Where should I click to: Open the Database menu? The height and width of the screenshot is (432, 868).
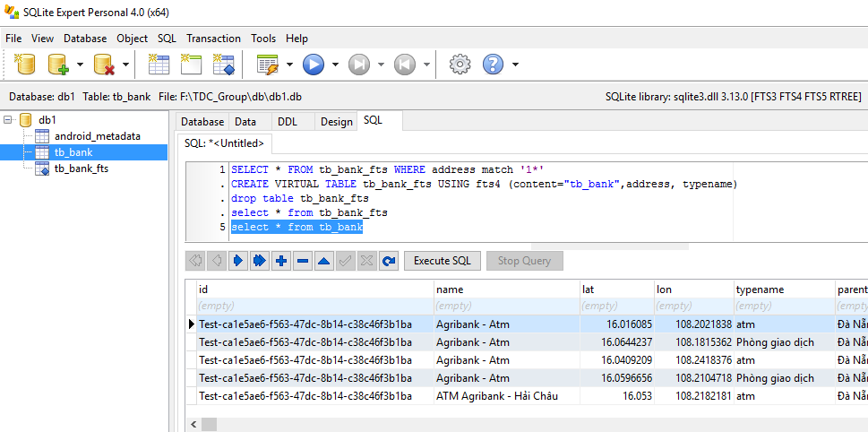pyautogui.click(x=85, y=39)
